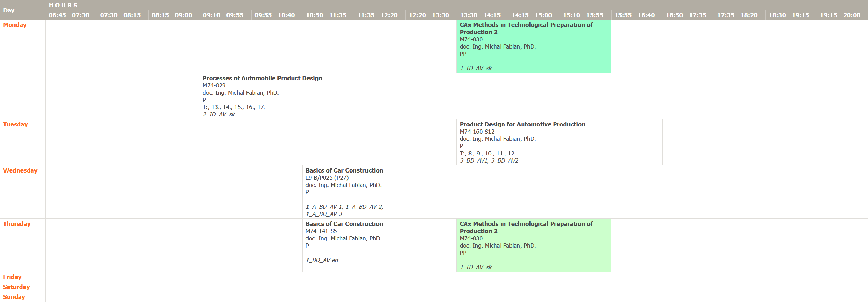Select the Thursday CAx Methods light-green cell
This screenshot has width=868, height=302.
[533, 245]
